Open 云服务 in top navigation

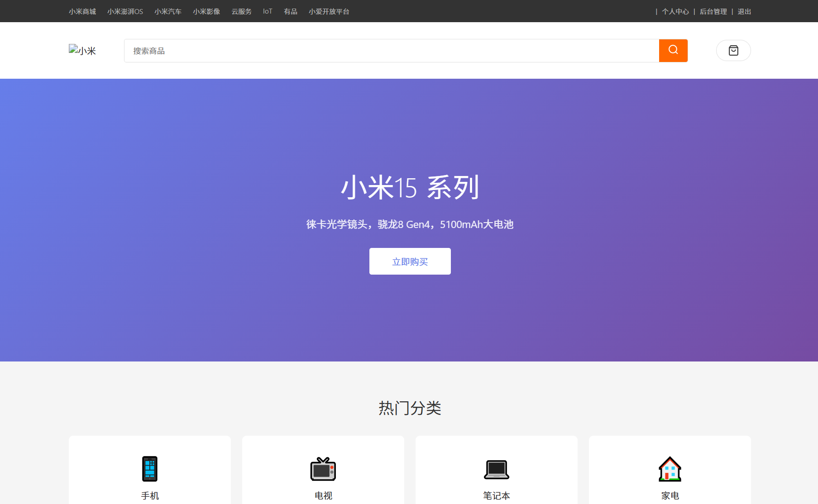click(x=242, y=11)
